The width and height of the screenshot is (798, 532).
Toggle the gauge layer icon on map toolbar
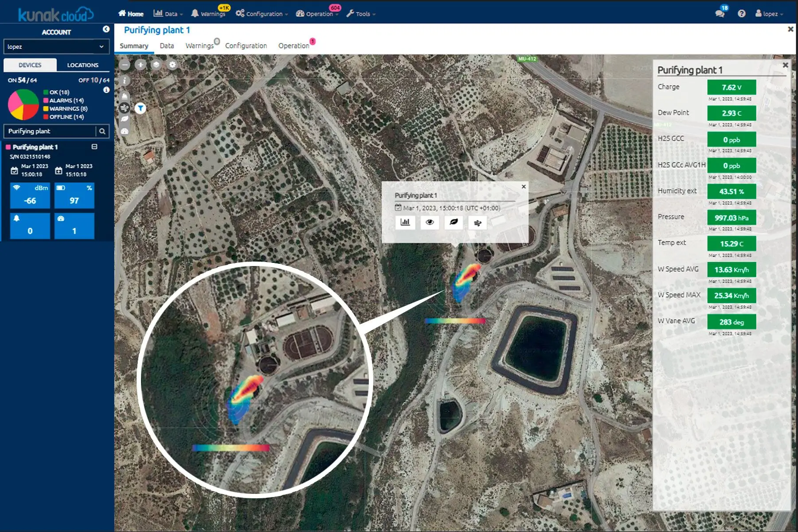pos(125,131)
